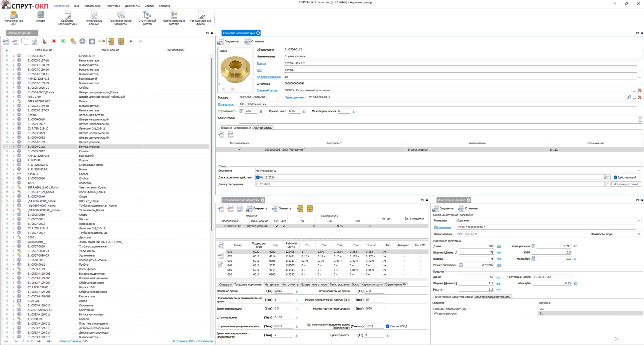The image size is (644, 345).
Task: Switch to the Альтернативы tab
Action: [263, 128]
